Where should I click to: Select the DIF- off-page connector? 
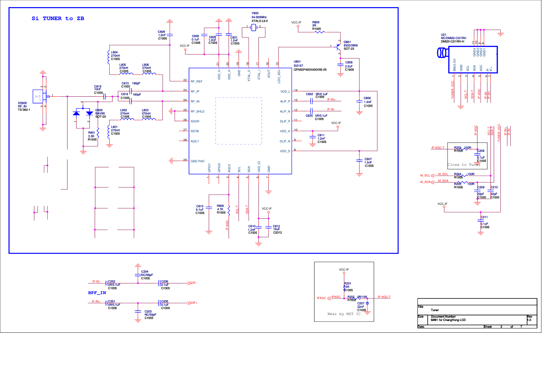[x=192, y=283]
